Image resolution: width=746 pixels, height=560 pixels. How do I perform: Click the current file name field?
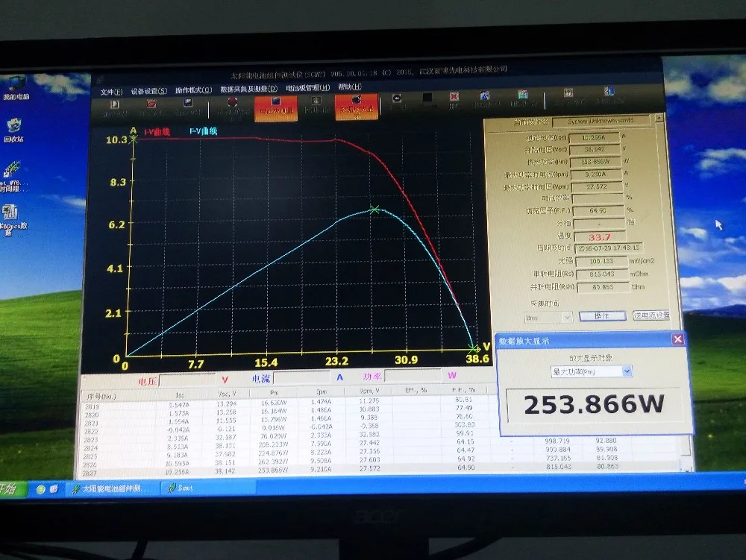click(x=601, y=122)
